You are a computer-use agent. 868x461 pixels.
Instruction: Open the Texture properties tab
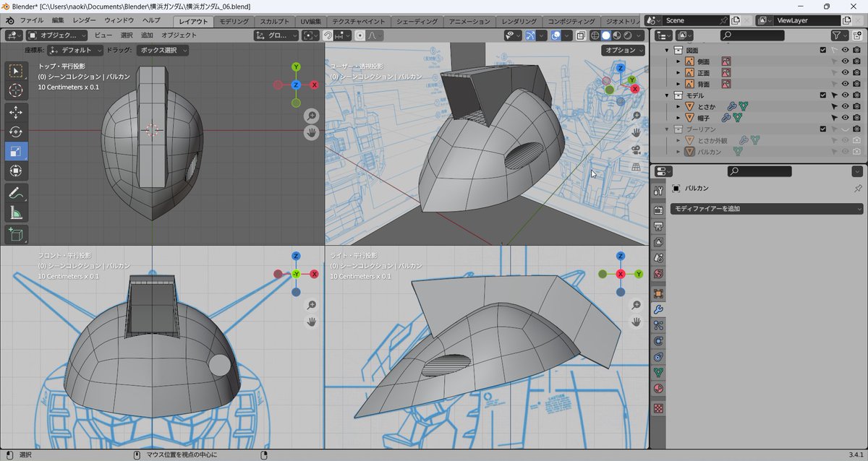click(658, 408)
